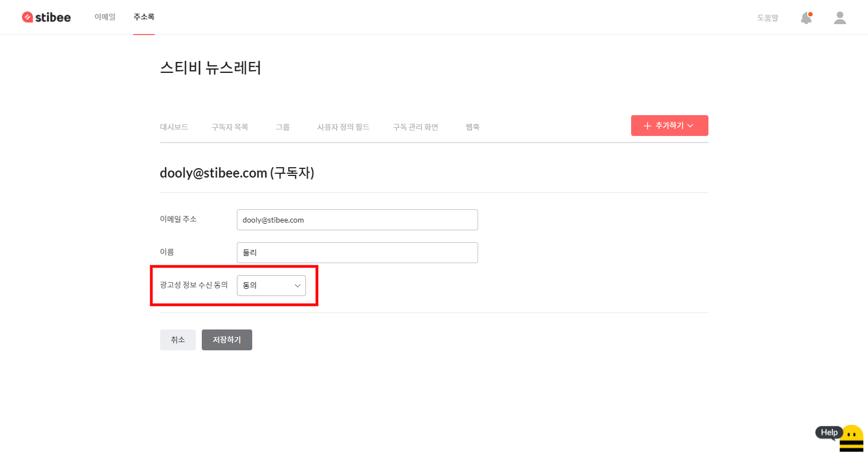Switch to the 웹훅 tab
The image size is (868, 455).
pos(472,127)
